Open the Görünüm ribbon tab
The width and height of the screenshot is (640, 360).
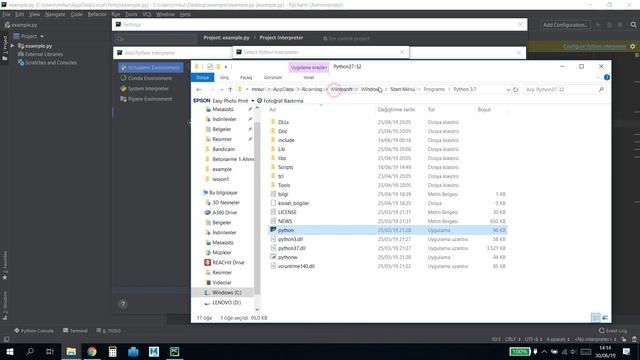[x=273, y=77]
